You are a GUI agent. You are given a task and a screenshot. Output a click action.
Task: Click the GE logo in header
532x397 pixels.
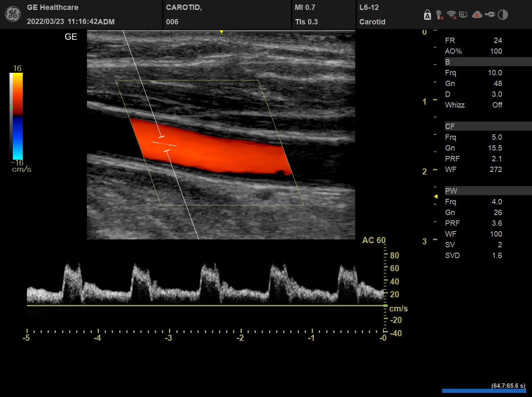tap(12, 14)
